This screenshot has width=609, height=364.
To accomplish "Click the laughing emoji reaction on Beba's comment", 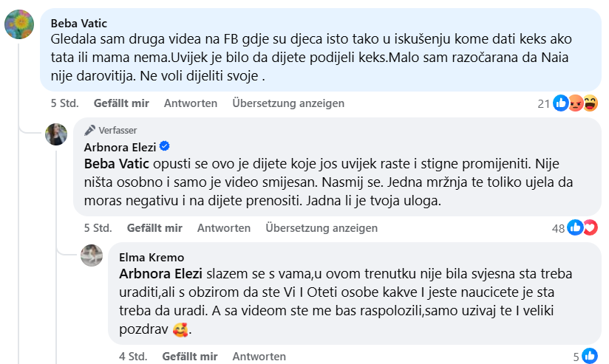I will [591, 104].
